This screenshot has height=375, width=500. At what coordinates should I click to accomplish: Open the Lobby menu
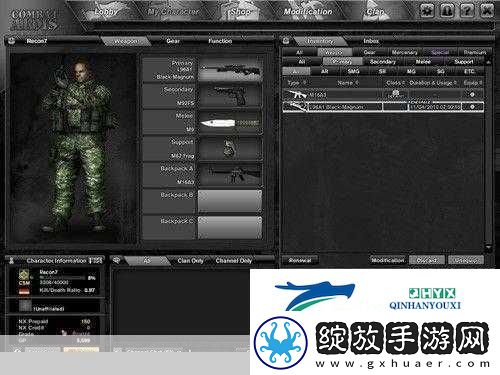(x=106, y=12)
